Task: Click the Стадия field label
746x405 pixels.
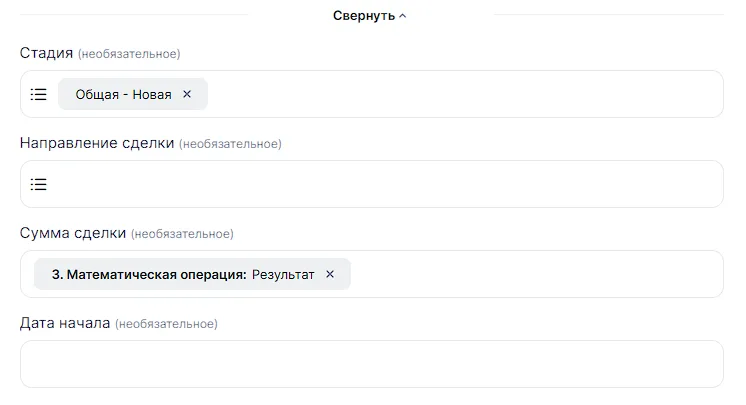Action: coord(46,53)
